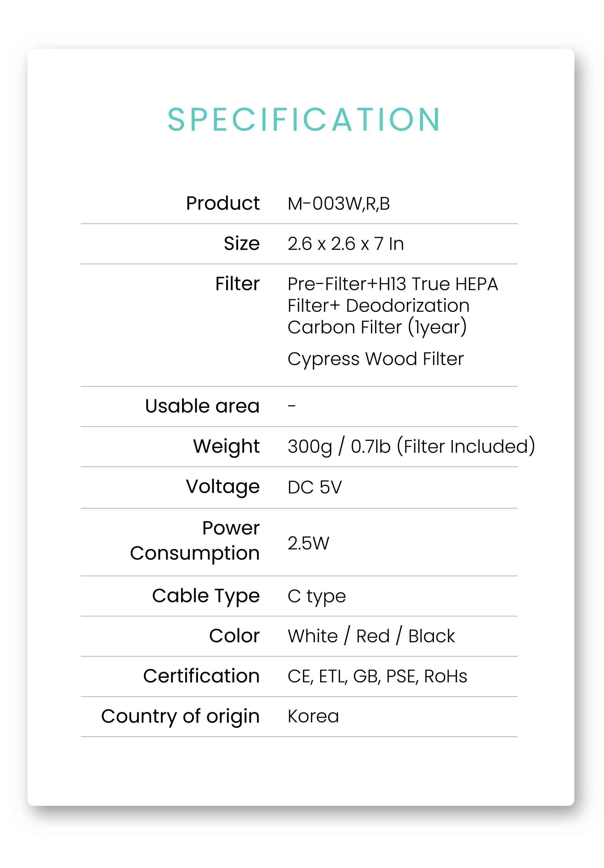
Task: Click the SPECIFICATION heading
Action: pyautogui.click(x=304, y=119)
